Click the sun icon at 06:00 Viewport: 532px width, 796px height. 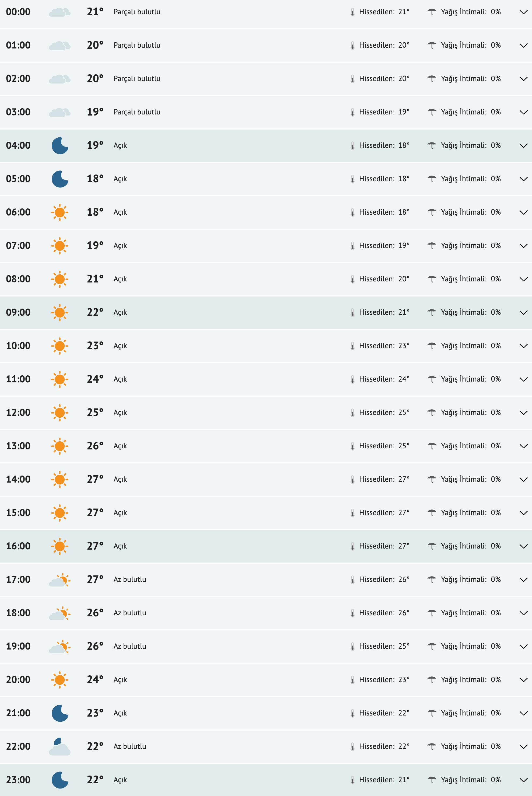[60, 212]
